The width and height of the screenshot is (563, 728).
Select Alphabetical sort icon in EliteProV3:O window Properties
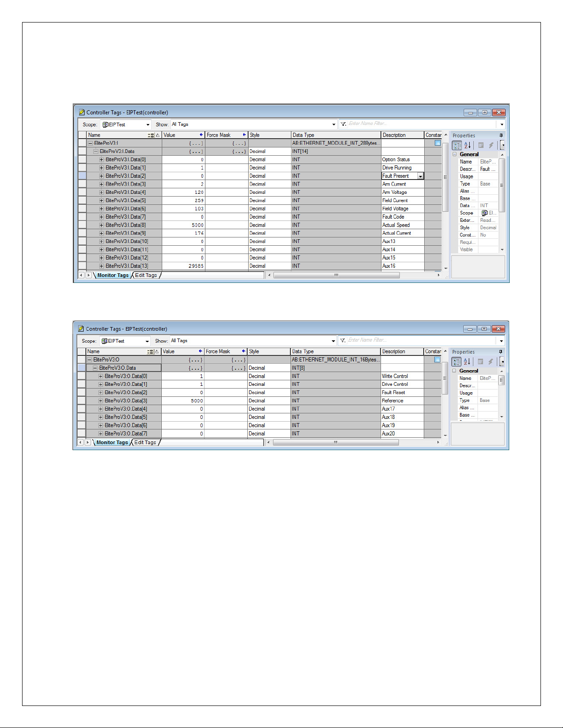click(x=467, y=362)
